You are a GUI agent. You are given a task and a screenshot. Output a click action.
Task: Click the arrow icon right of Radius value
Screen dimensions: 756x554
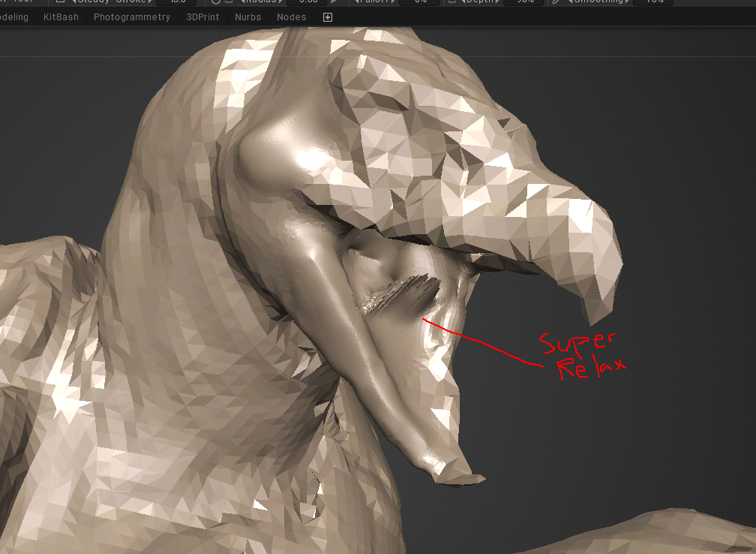(334, 2)
